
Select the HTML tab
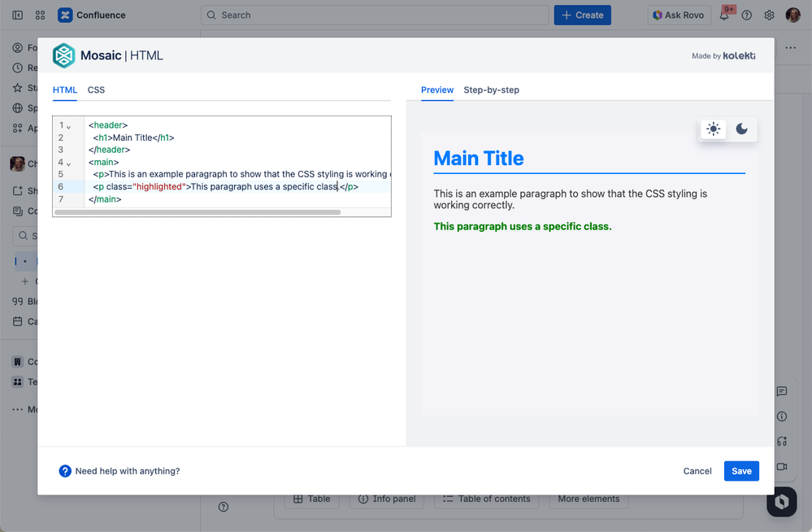click(65, 89)
